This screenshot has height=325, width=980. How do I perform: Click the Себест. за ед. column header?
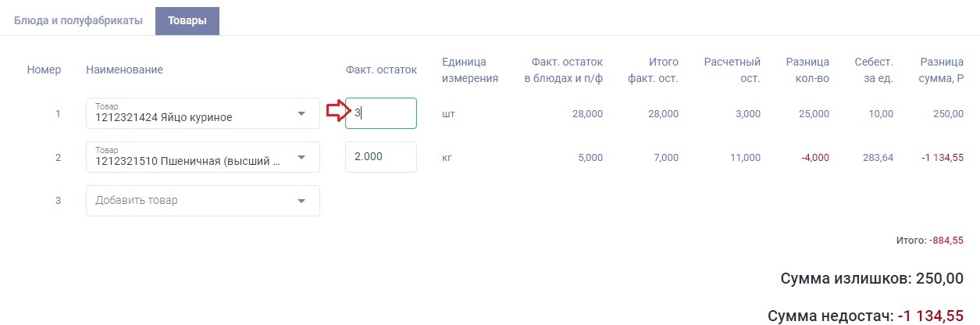[874, 70]
